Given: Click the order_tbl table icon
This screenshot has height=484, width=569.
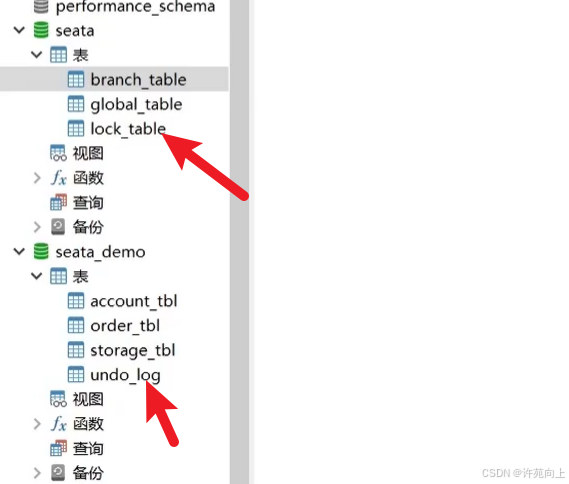Looking at the screenshot, I should click(76, 325).
